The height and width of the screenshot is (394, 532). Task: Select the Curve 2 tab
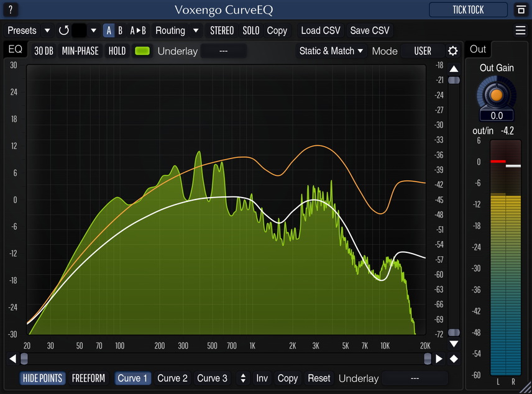(x=172, y=378)
